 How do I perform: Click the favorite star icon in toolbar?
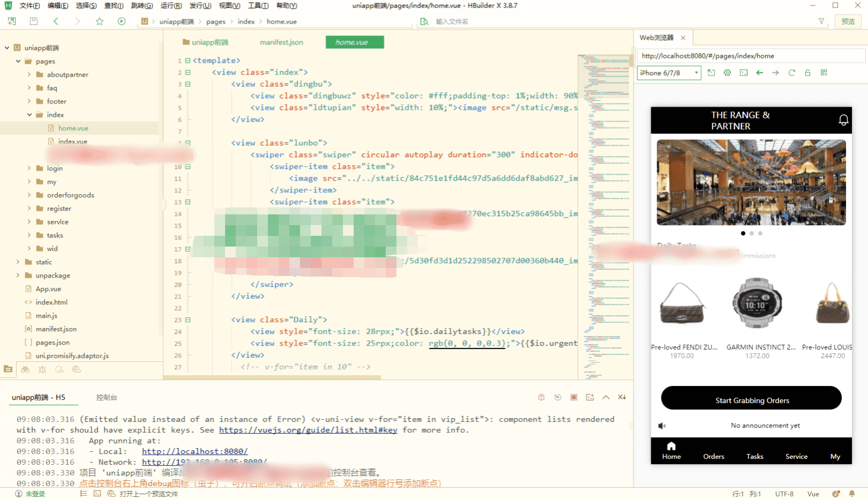(100, 21)
